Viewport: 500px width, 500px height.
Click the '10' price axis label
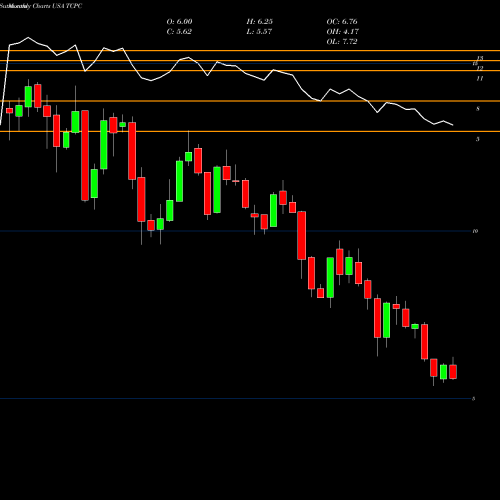[475, 231]
